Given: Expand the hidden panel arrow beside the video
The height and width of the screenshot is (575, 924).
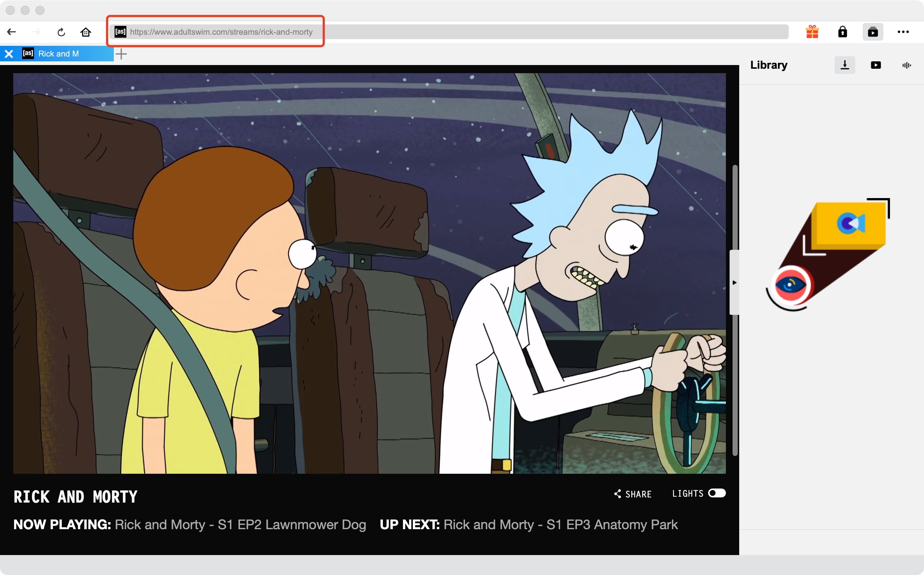Looking at the screenshot, I should click(735, 283).
